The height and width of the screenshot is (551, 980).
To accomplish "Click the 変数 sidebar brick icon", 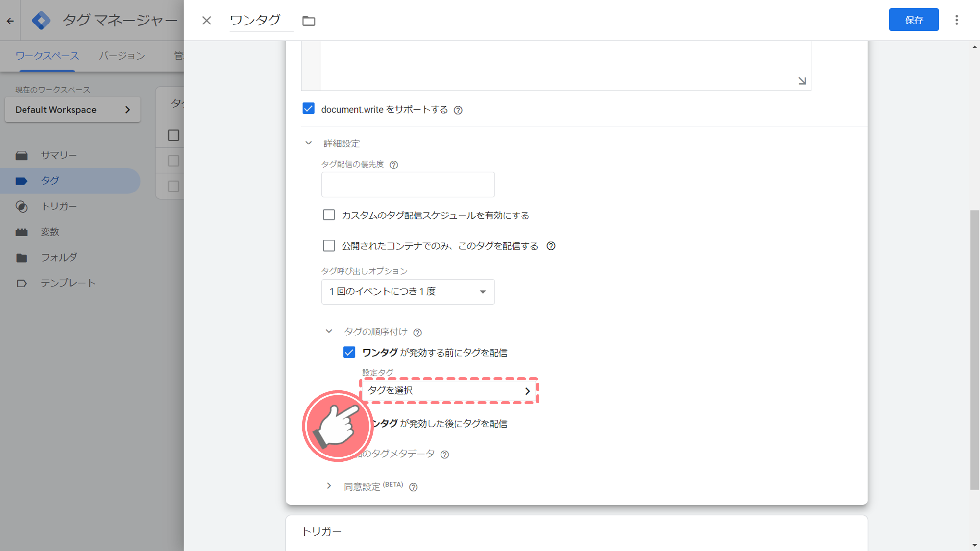I will tap(22, 232).
